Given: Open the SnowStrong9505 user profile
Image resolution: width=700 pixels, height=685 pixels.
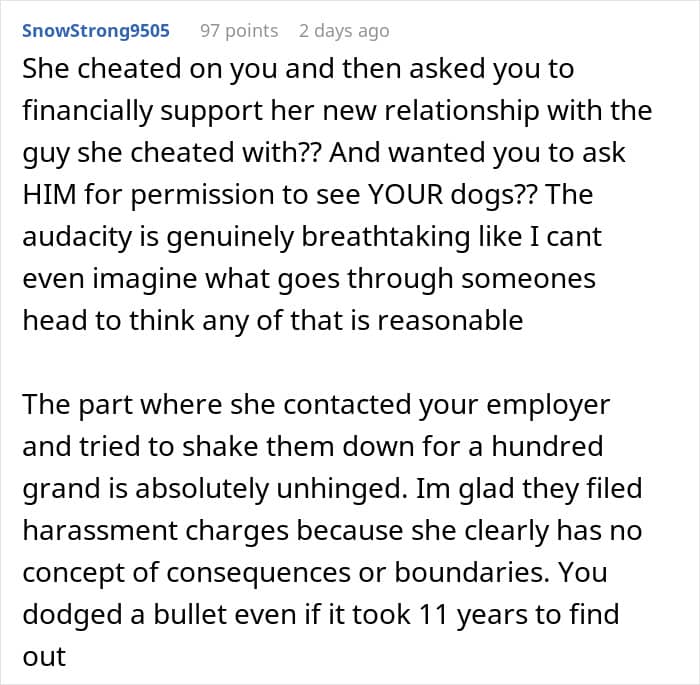Looking at the screenshot, I should (x=96, y=31).
